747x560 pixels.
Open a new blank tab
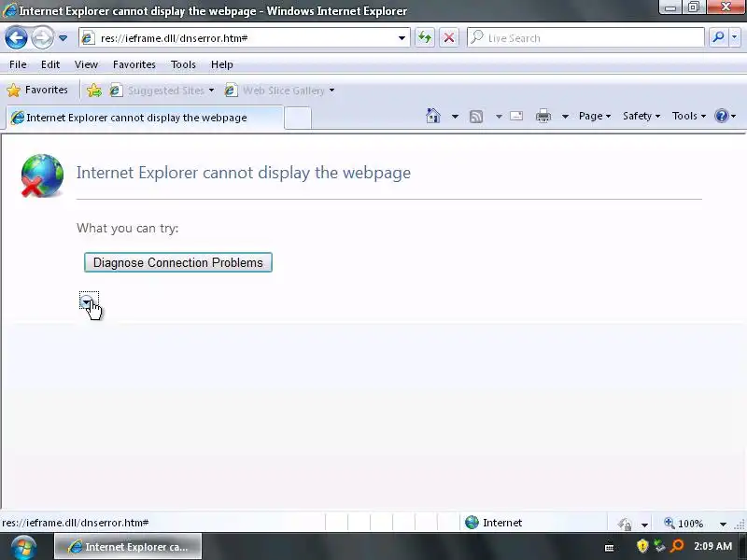click(298, 119)
